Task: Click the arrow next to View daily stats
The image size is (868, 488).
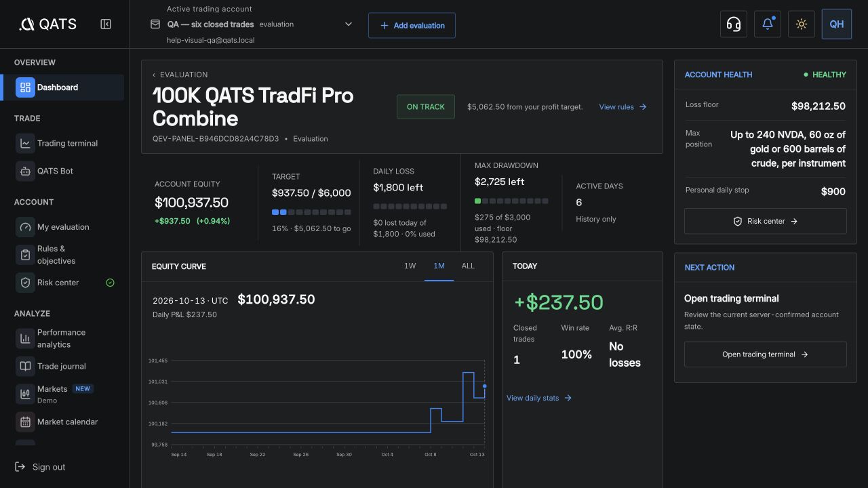Action: tap(568, 398)
